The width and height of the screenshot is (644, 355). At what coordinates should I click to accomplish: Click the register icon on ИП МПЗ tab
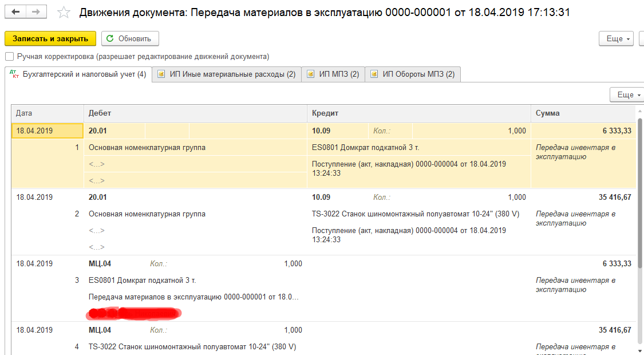(x=311, y=74)
